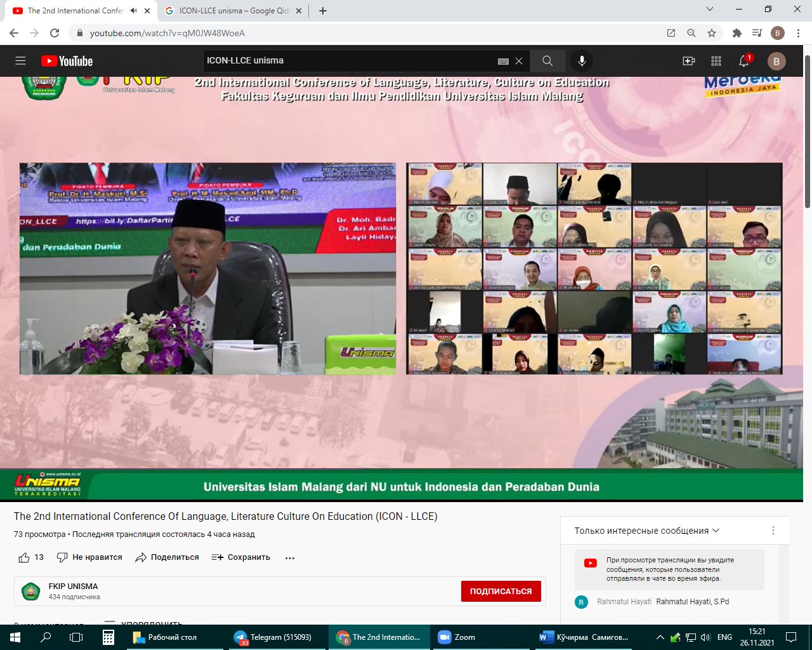
Task: Open the notifications bell
Action: tap(744, 61)
